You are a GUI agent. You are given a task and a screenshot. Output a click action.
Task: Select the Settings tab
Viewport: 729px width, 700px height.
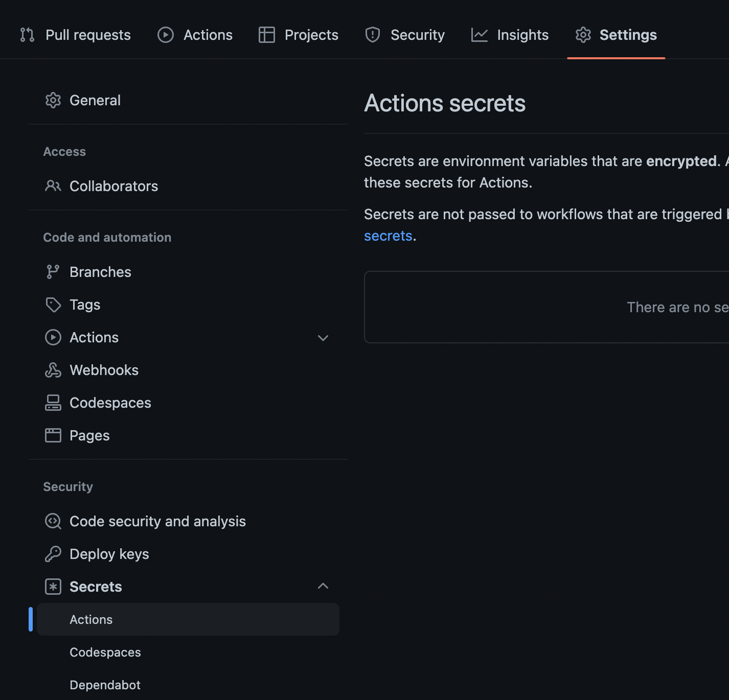616,35
